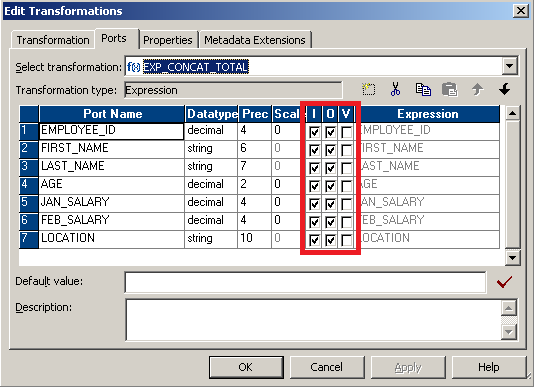This screenshot has height=387, width=534.
Task: Check variable port for JAN_SALARY
Action: point(347,204)
